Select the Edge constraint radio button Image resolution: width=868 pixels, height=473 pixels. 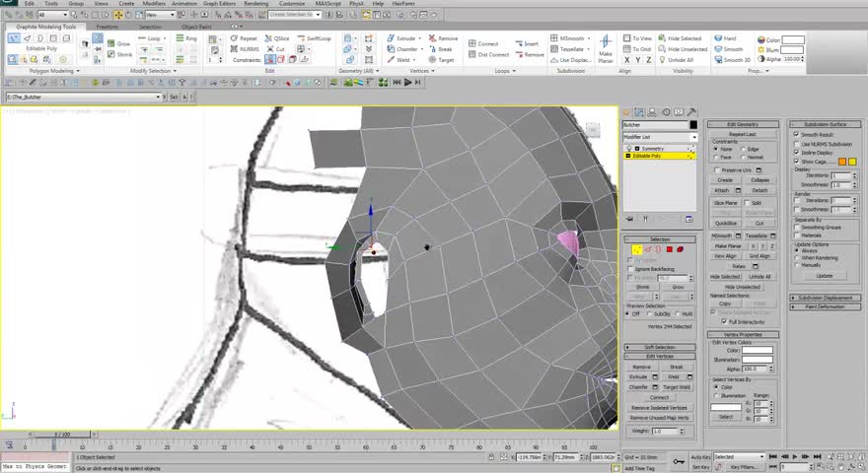point(745,149)
